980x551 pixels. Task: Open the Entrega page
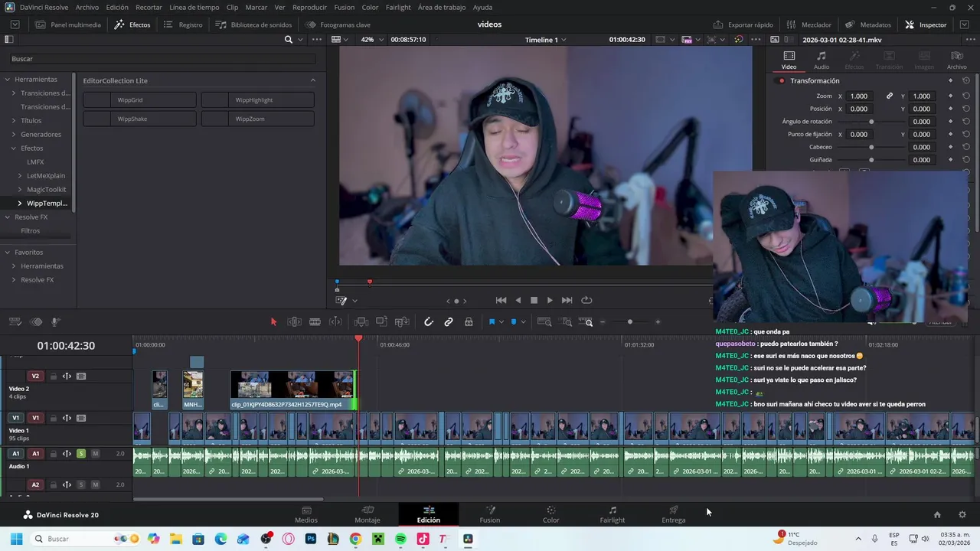click(x=674, y=514)
